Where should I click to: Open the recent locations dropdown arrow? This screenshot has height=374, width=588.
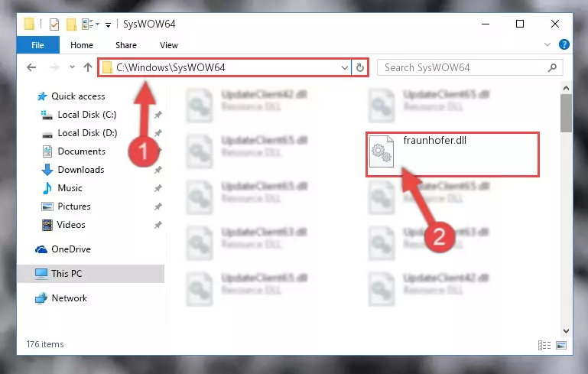point(72,67)
